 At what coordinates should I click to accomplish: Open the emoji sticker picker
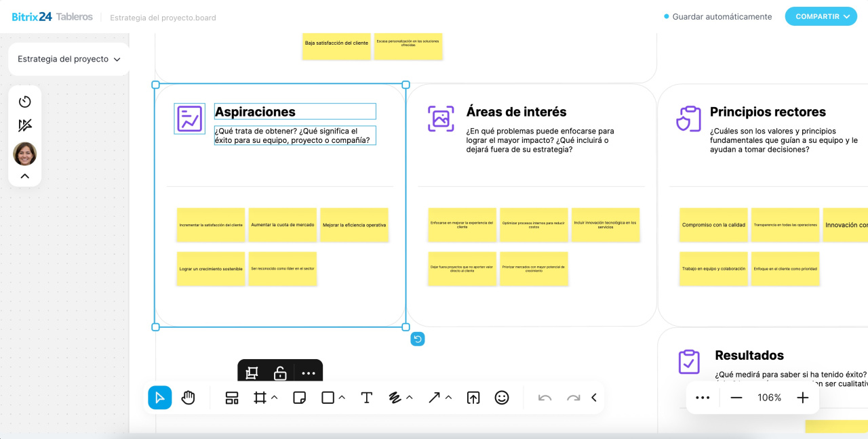tap(502, 398)
